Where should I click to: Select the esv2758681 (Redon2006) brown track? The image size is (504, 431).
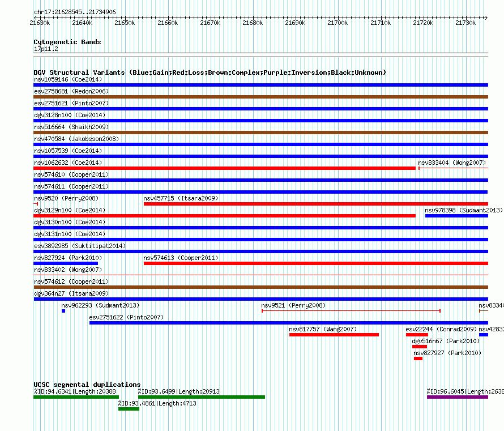[x=260, y=97]
